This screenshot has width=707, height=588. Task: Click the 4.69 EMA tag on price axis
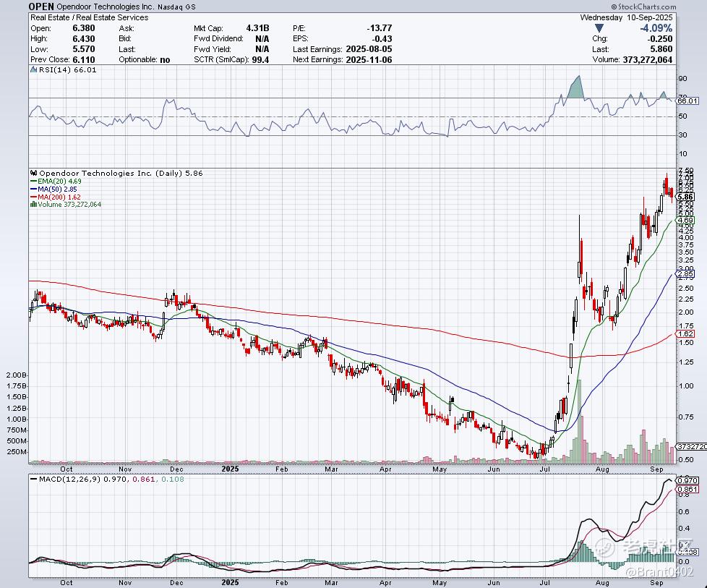686,221
